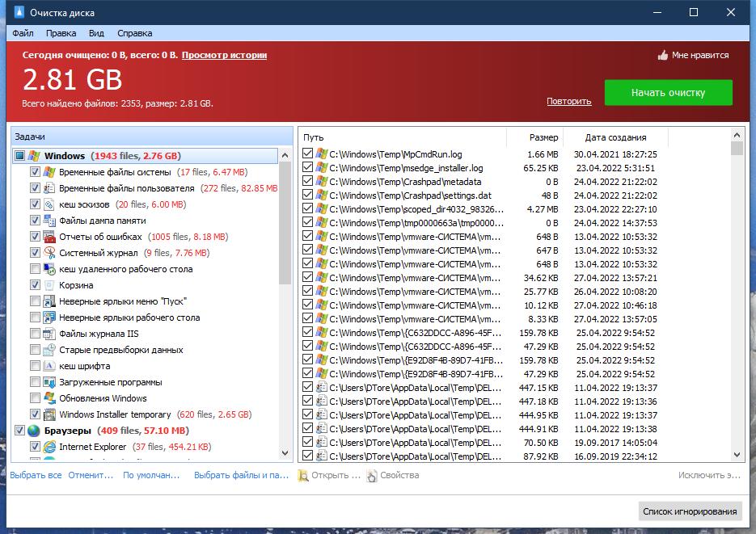The height and width of the screenshot is (534, 756).
Task: Click the file list vertical scrollbar
Action: click(737, 299)
